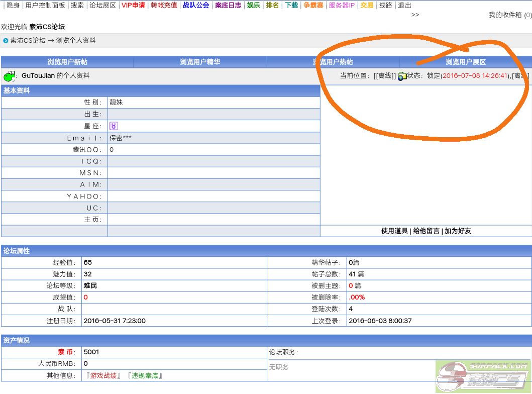
Task: Click 给他留言 to leave a message
Action: 426,231
